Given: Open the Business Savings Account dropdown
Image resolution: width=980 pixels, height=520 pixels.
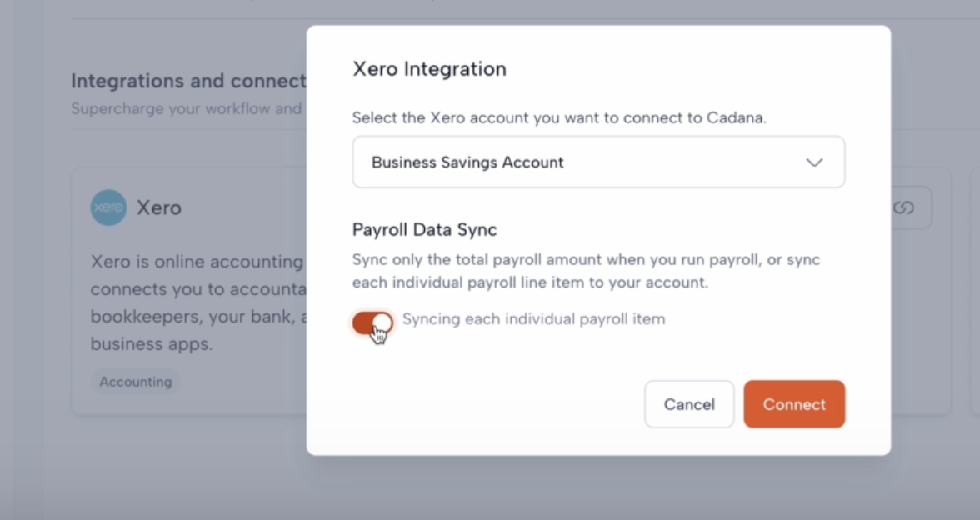Looking at the screenshot, I should click(598, 162).
